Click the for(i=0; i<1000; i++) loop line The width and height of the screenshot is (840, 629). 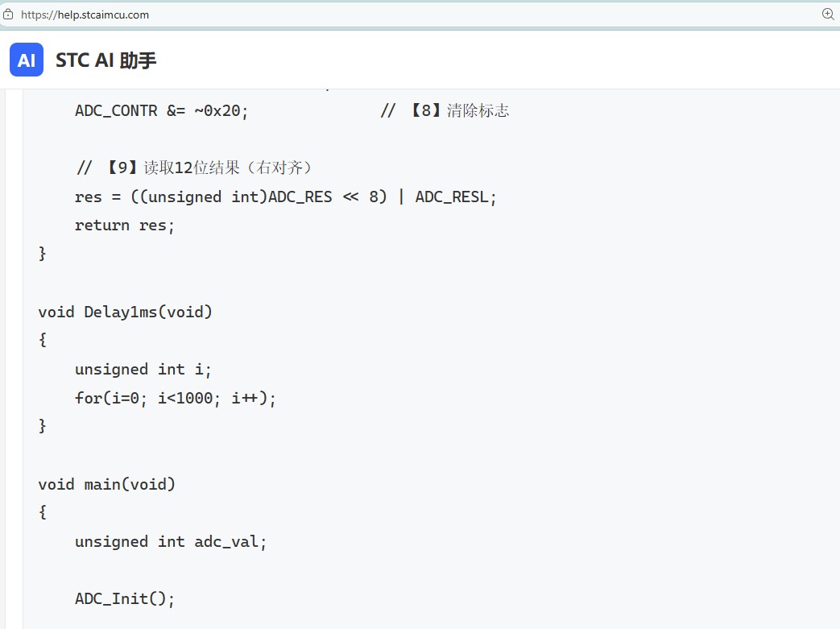[x=176, y=398]
